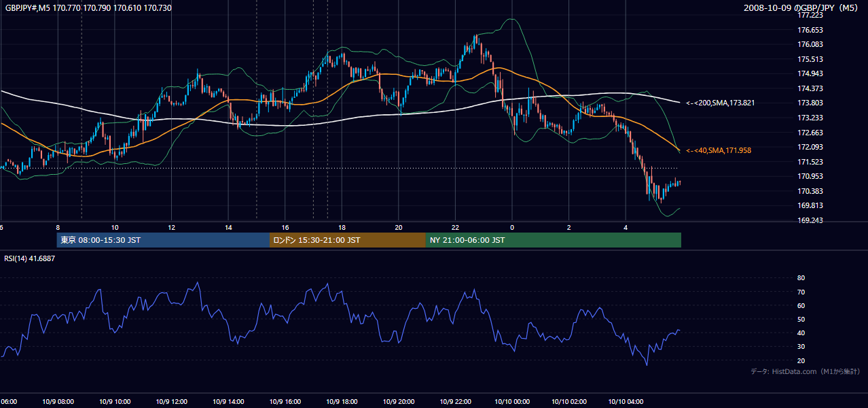Click the 10/9 14:00 time label
868x408 pixels.
228,402
